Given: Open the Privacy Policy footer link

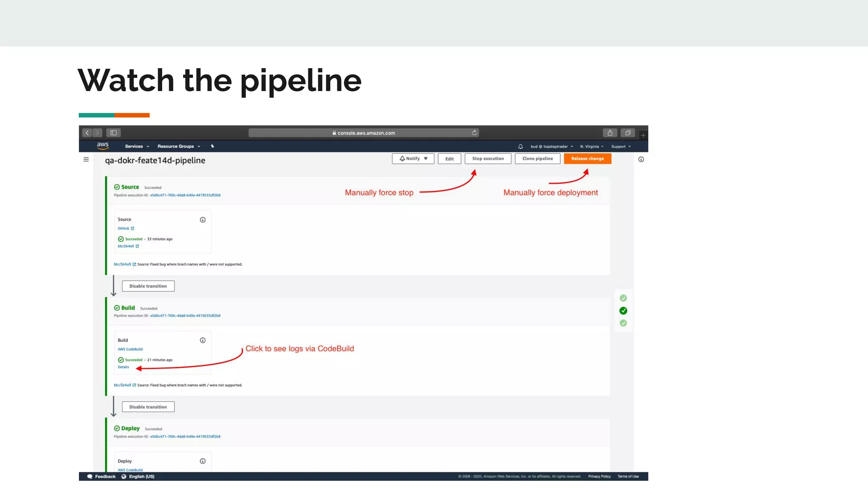Looking at the screenshot, I should [x=599, y=477].
